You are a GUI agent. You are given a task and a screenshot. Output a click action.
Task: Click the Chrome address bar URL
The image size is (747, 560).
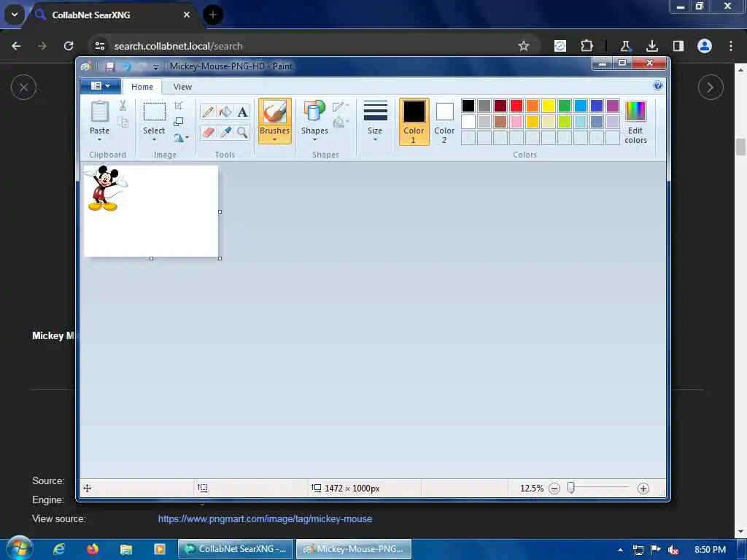point(178,46)
